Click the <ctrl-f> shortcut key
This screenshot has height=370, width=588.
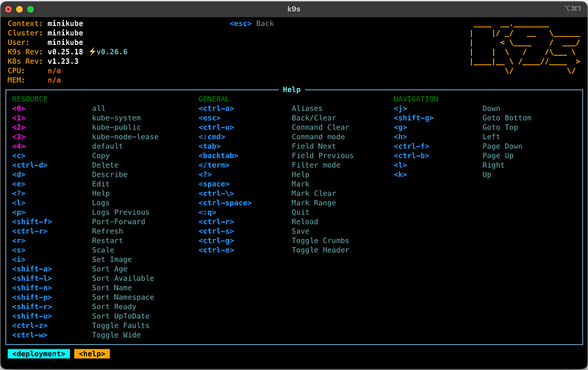411,146
